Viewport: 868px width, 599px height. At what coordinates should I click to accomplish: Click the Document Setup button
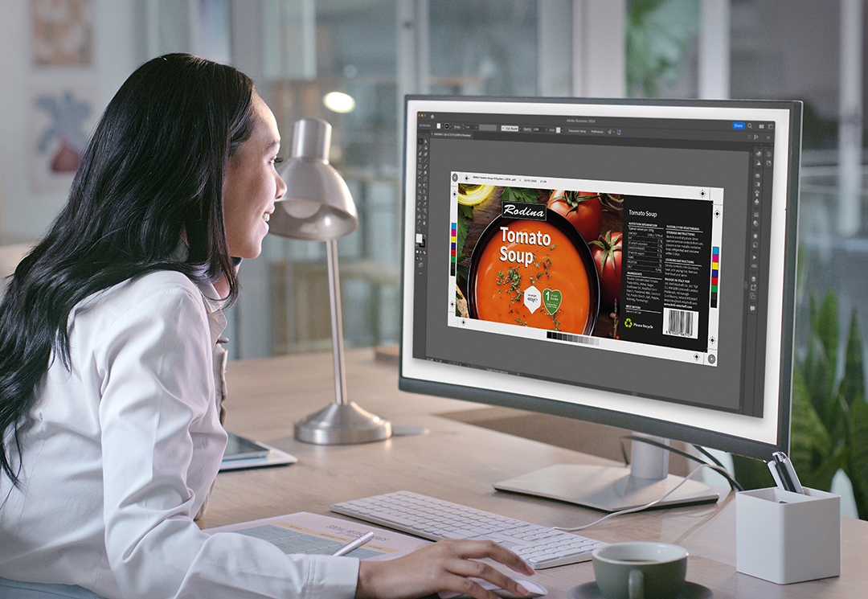tap(577, 129)
